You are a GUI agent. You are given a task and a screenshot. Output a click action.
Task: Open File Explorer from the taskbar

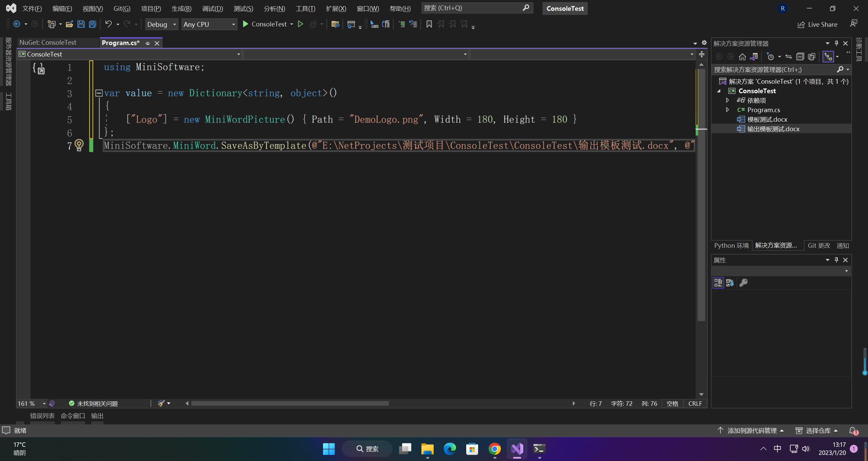(427, 449)
